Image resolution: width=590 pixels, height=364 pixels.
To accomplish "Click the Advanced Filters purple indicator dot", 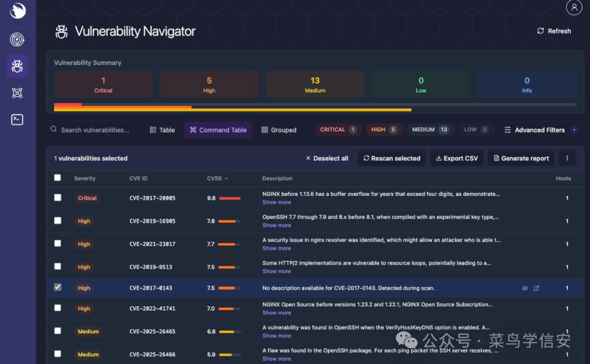I will (574, 130).
